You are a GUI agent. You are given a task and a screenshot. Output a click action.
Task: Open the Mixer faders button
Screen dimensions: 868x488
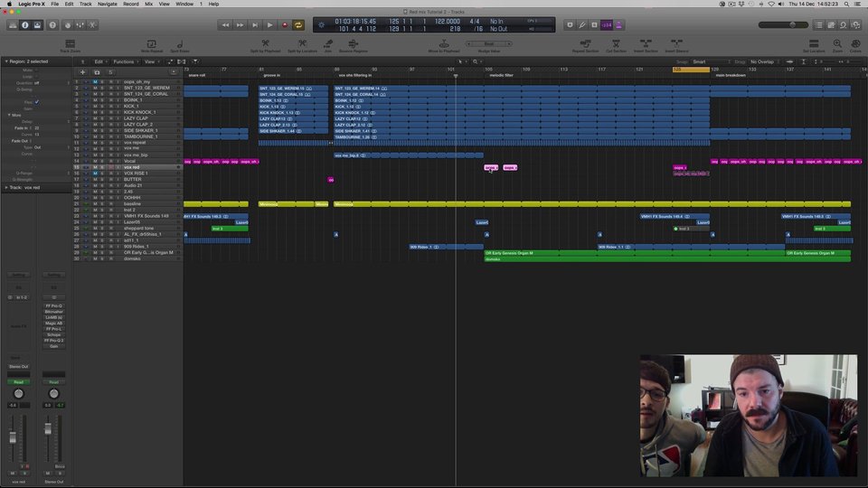coord(80,25)
